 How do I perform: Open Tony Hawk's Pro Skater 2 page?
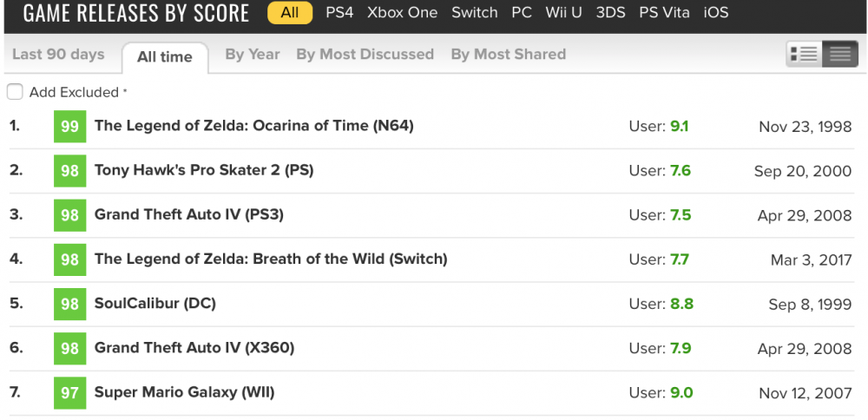pos(204,170)
